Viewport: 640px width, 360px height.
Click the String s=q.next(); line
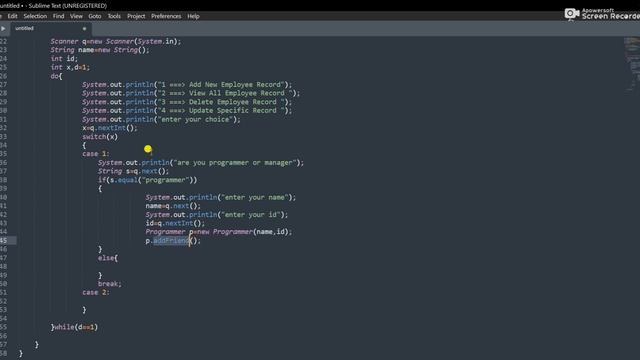pyautogui.click(x=133, y=171)
